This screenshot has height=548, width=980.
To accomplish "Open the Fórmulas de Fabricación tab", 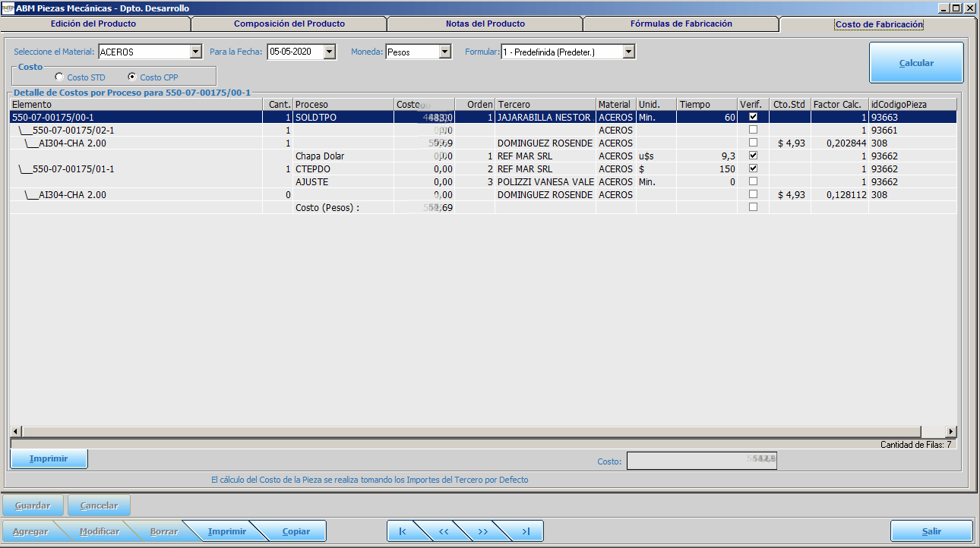I will pos(681,24).
